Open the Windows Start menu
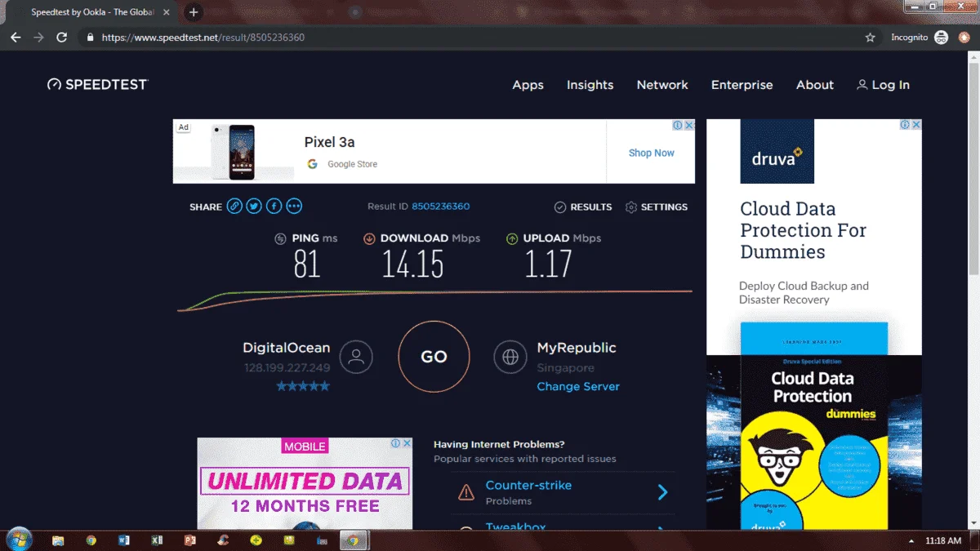 [19, 539]
